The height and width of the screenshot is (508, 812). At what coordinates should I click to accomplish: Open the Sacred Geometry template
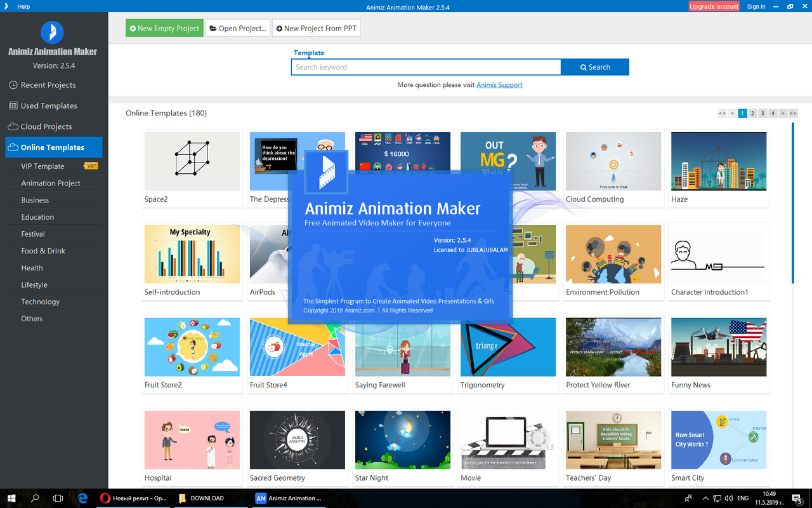click(298, 440)
